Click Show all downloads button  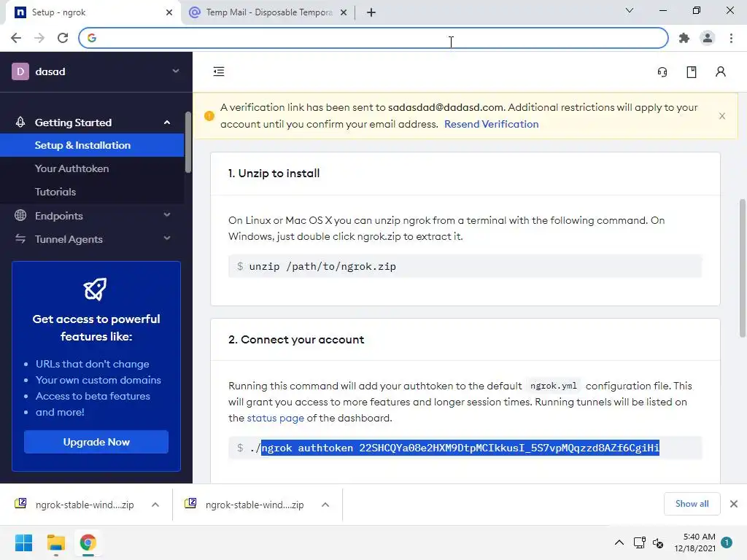[x=692, y=504]
